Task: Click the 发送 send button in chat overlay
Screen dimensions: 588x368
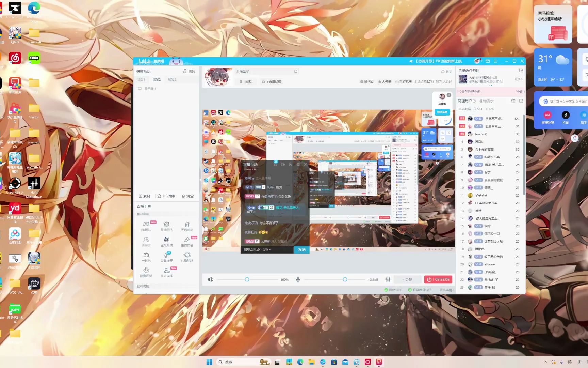Action: pyautogui.click(x=302, y=250)
